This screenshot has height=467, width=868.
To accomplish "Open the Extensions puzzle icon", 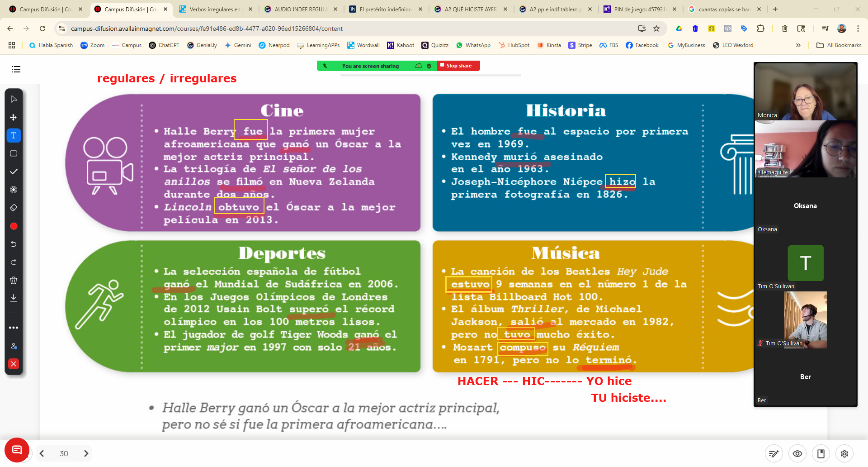I will tap(760, 29).
